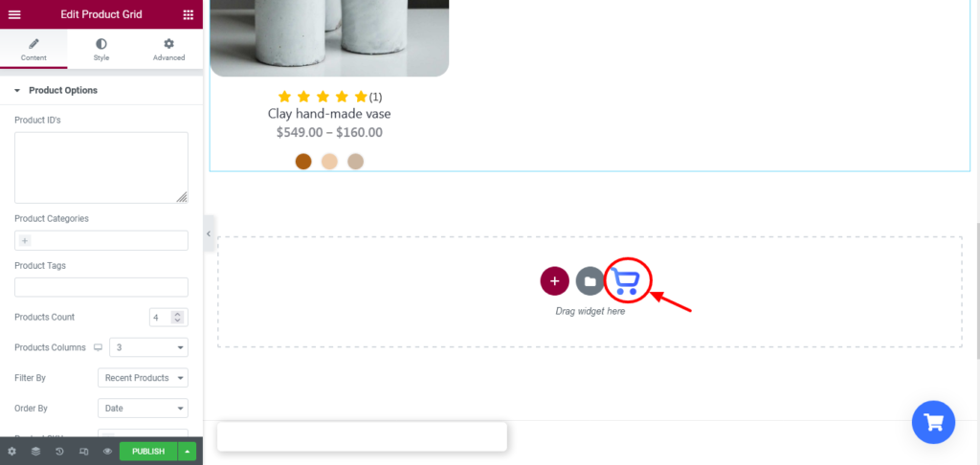
Task: Switch to the Advanced tab
Action: pyautogui.click(x=168, y=50)
